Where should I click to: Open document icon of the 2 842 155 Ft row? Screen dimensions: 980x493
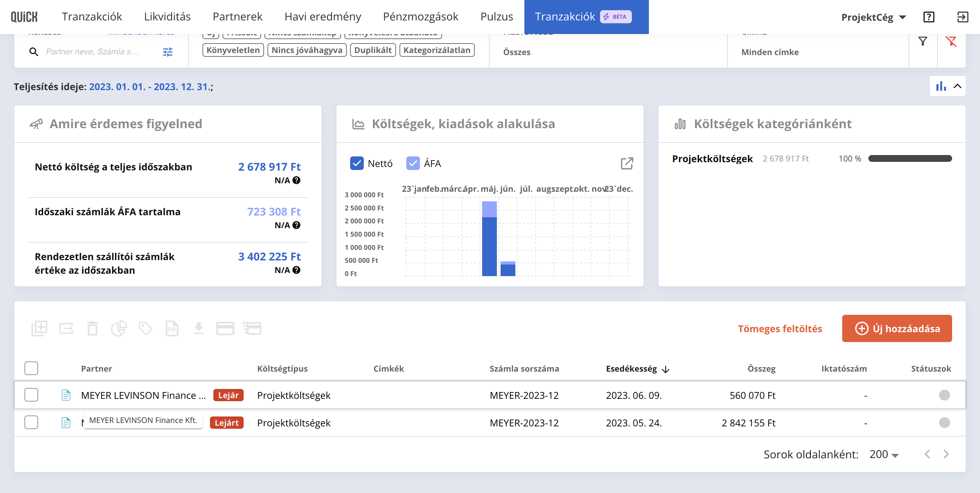[x=66, y=423]
